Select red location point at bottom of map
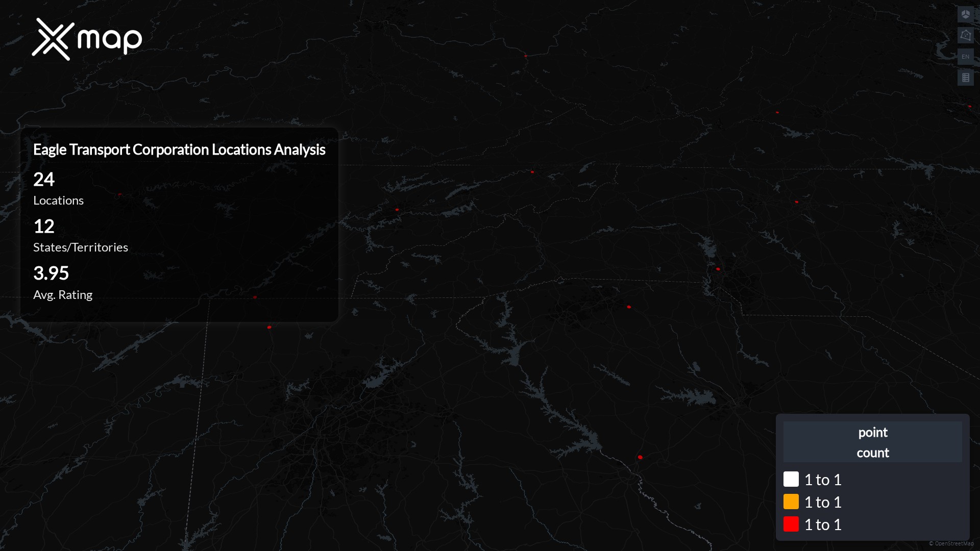 pyautogui.click(x=640, y=457)
